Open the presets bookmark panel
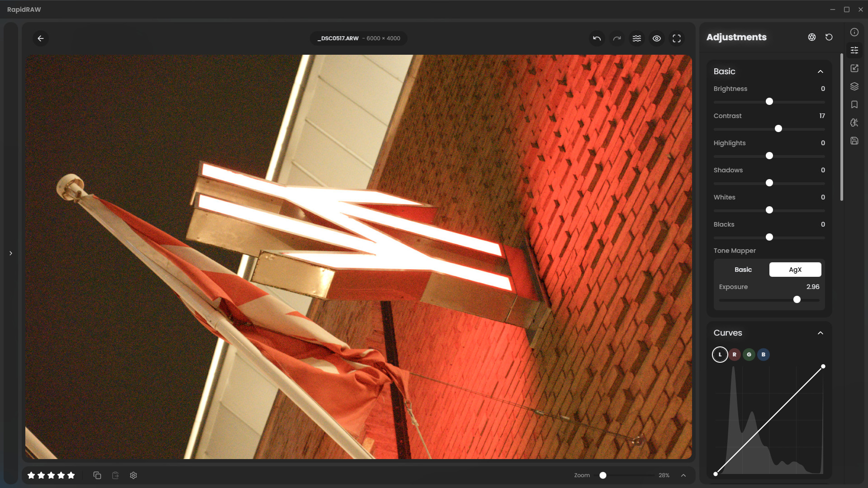Image resolution: width=868 pixels, height=488 pixels. point(854,104)
